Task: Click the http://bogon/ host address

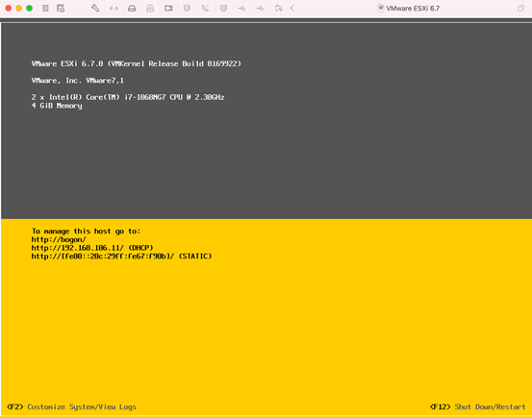Action: (59, 239)
